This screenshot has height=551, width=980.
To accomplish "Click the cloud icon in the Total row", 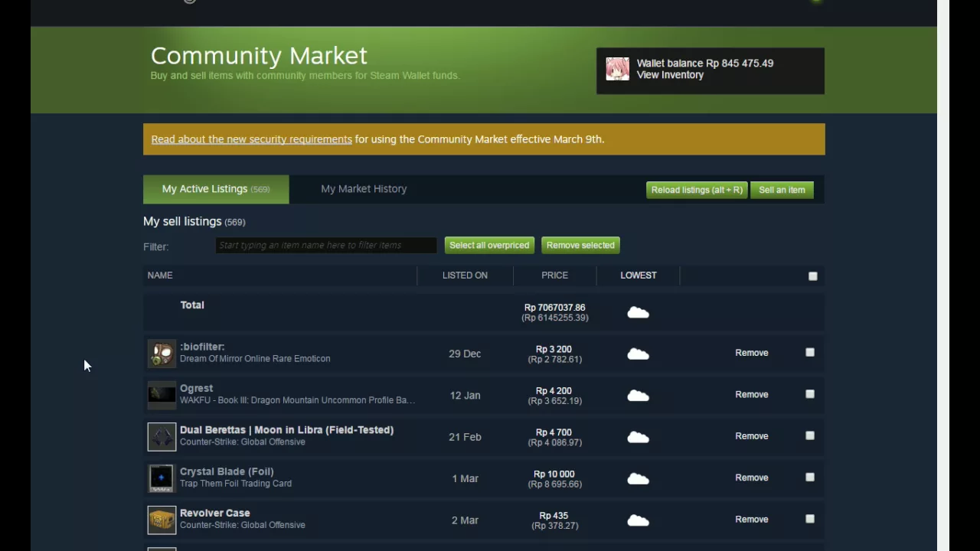I will coord(638,312).
